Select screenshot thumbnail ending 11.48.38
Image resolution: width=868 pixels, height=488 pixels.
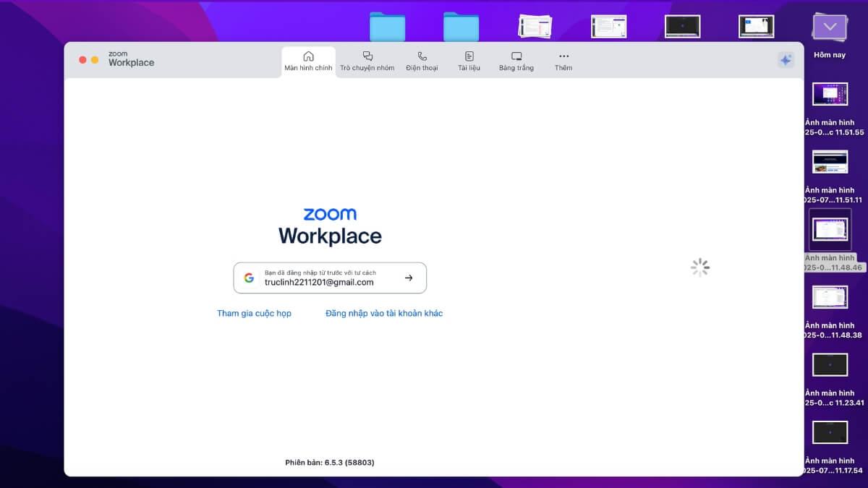pos(830,297)
